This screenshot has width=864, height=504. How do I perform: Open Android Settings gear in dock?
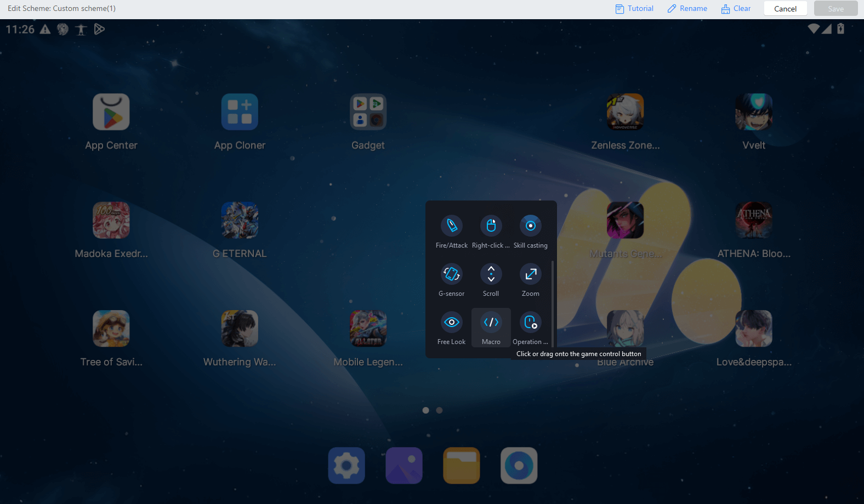coord(346,466)
